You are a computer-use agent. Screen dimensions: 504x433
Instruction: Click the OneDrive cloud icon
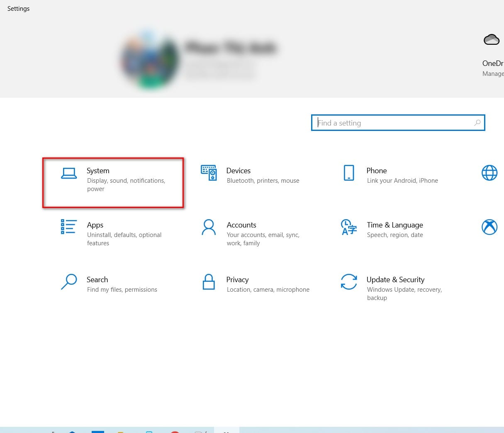[x=492, y=40]
